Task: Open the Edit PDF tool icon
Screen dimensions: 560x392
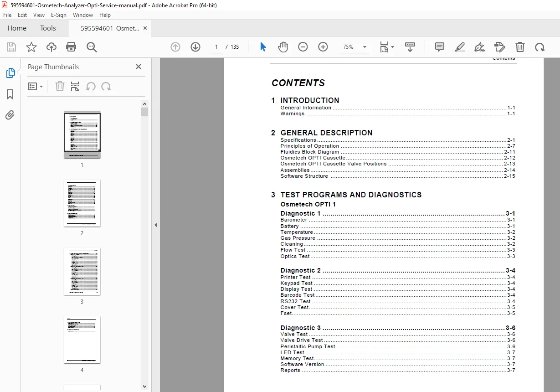Action: (500, 47)
